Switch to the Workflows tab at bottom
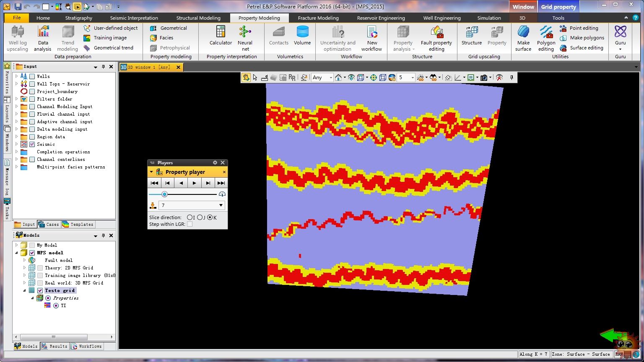The image size is (644, 362). pyautogui.click(x=86, y=346)
